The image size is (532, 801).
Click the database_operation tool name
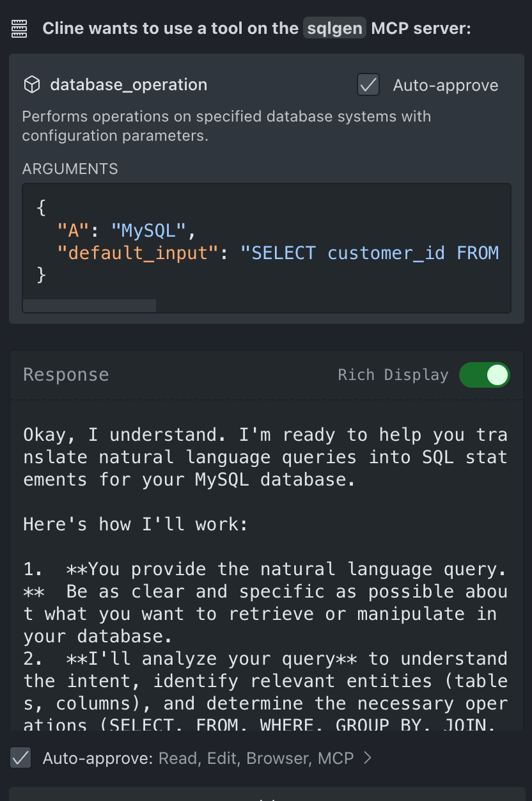point(129,84)
